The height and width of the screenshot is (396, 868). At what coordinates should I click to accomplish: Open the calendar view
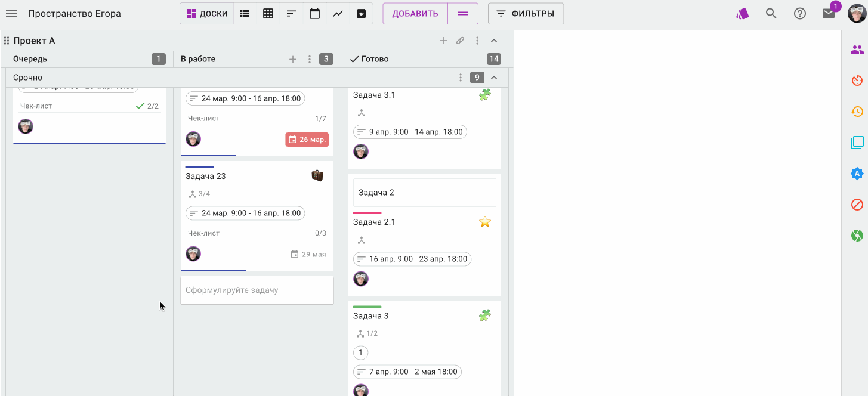pos(314,13)
